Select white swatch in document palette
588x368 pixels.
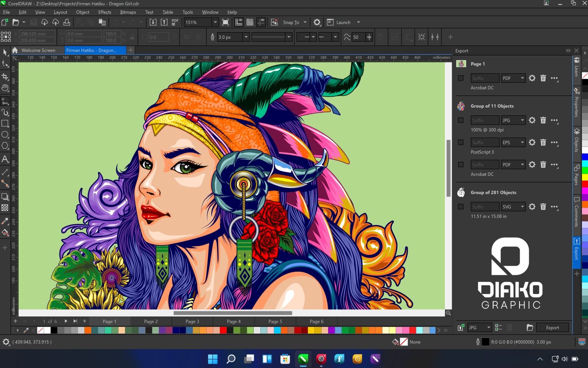(x=47, y=330)
